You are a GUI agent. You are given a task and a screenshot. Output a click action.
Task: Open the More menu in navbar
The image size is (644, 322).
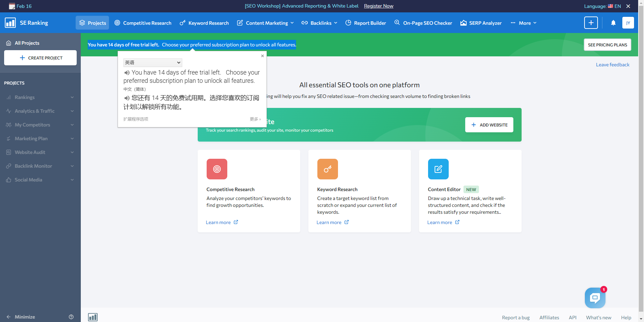pyautogui.click(x=524, y=23)
